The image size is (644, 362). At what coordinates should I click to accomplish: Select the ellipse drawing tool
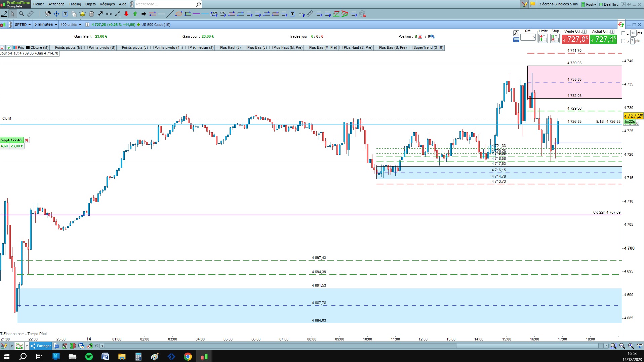pos(179,14)
